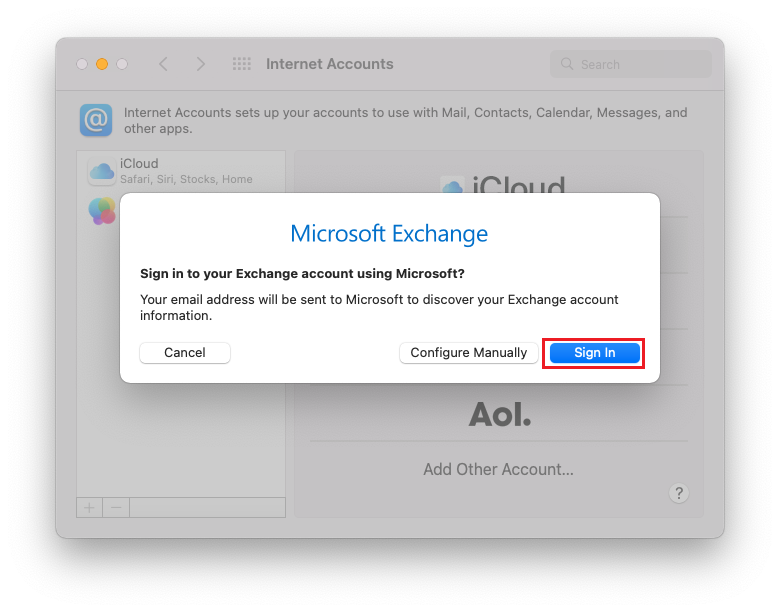Cancel the Microsoft Exchange sign-in dialog
Viewport: 780px width, 612px height.
(x=185, y=353)
